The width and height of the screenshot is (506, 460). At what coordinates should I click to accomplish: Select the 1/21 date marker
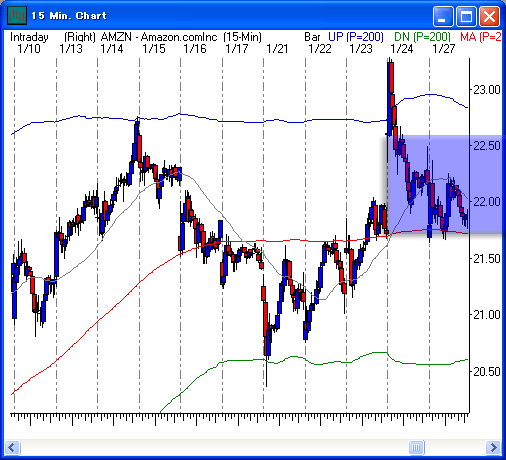[277, 49]
